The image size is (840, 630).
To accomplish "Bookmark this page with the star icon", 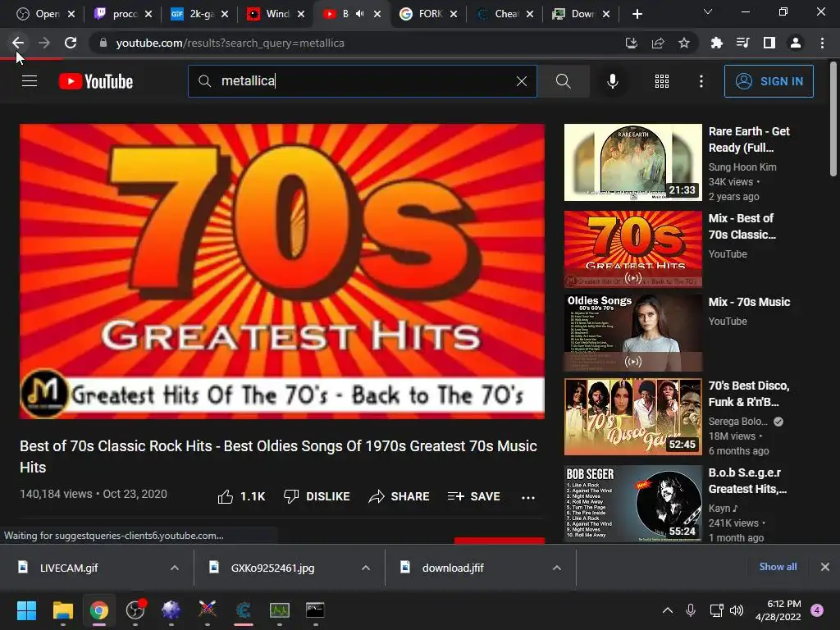I will coord(684,43).
